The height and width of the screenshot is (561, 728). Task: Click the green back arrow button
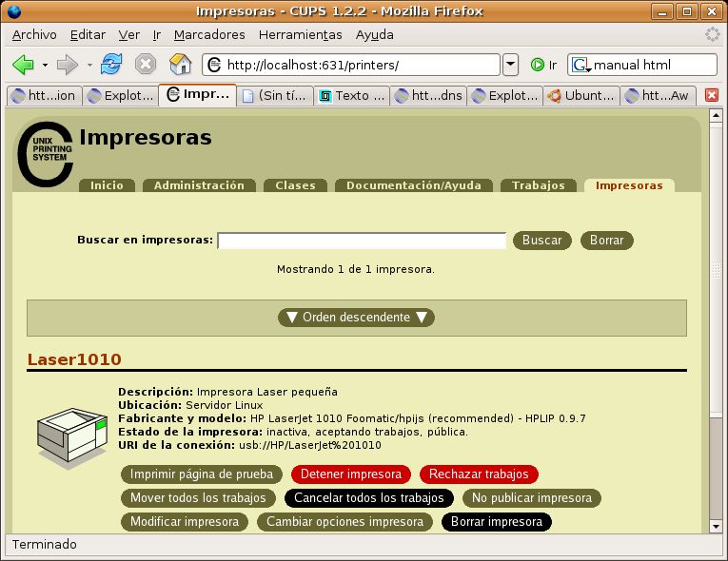23,65
